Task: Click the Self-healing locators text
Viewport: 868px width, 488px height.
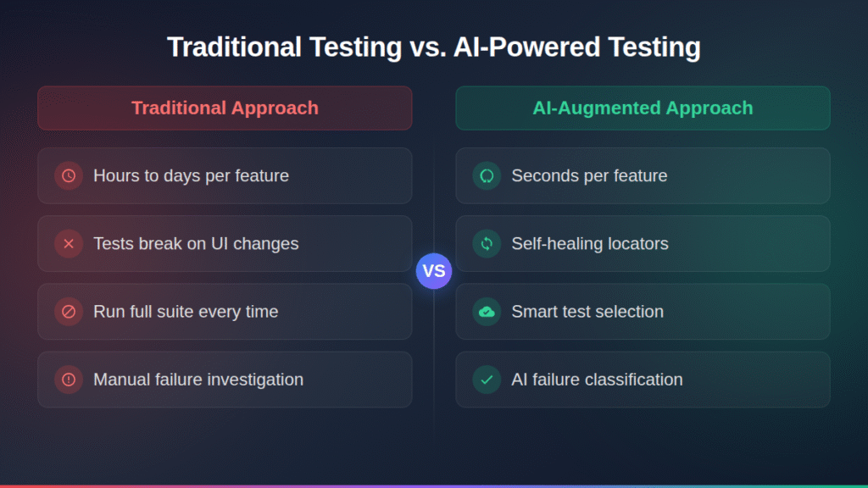Action: tap(590, 244)
